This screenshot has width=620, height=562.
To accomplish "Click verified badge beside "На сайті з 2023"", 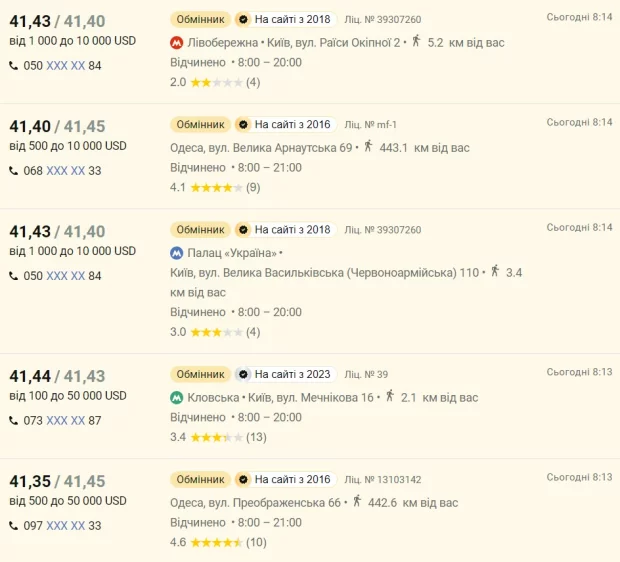I will point(242,374).
